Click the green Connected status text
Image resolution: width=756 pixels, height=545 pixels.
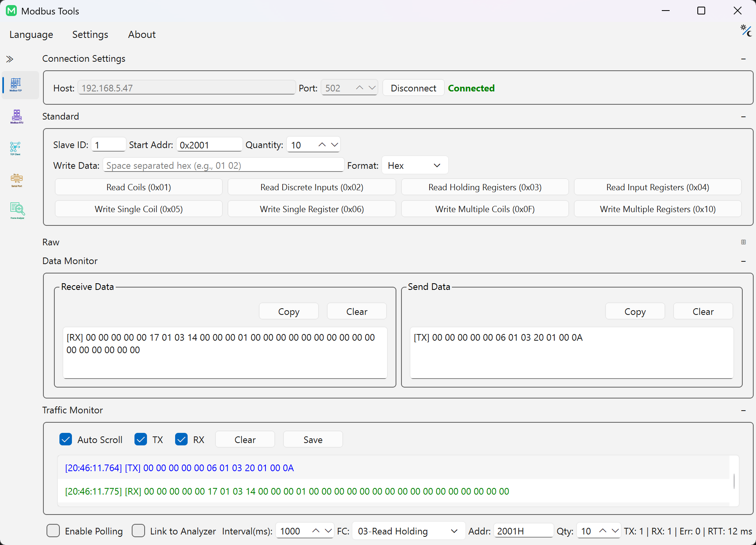(471, 88)
